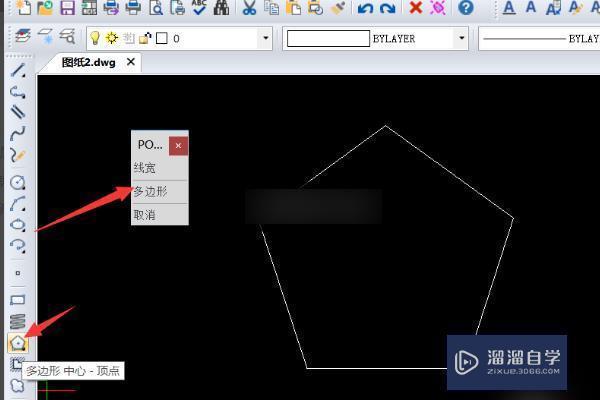Close the 图纸2.dwg tab
Viewport: 600px width, 400px height.
(x=131, y=62)
